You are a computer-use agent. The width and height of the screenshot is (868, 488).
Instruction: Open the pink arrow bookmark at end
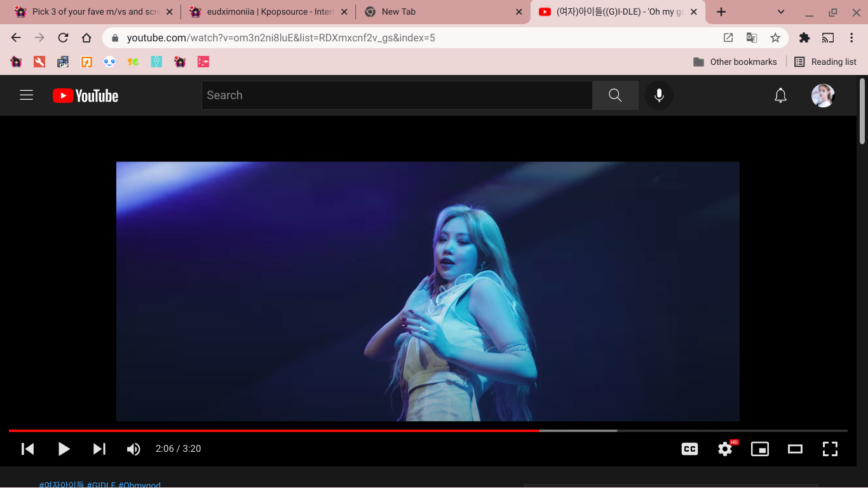point(203,62)
